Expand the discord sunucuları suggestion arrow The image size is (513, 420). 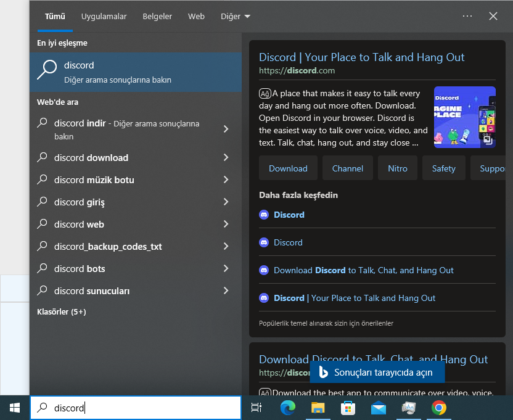226,290
